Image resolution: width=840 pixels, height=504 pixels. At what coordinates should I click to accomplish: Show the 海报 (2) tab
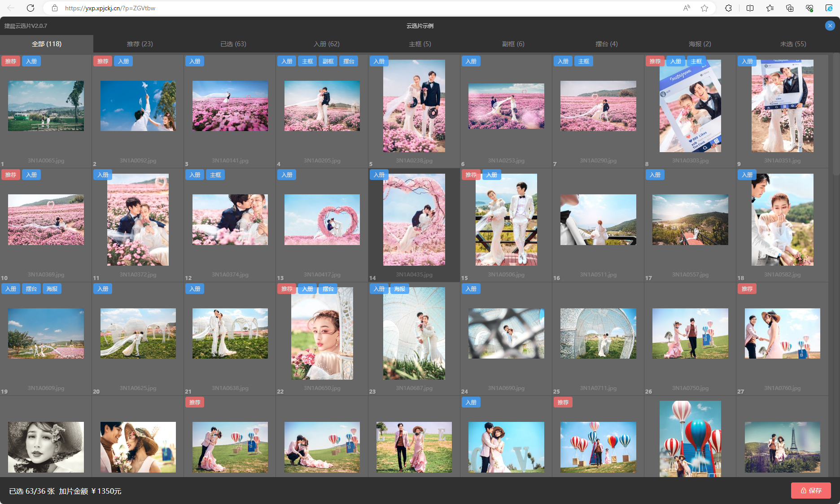(700, 44)
